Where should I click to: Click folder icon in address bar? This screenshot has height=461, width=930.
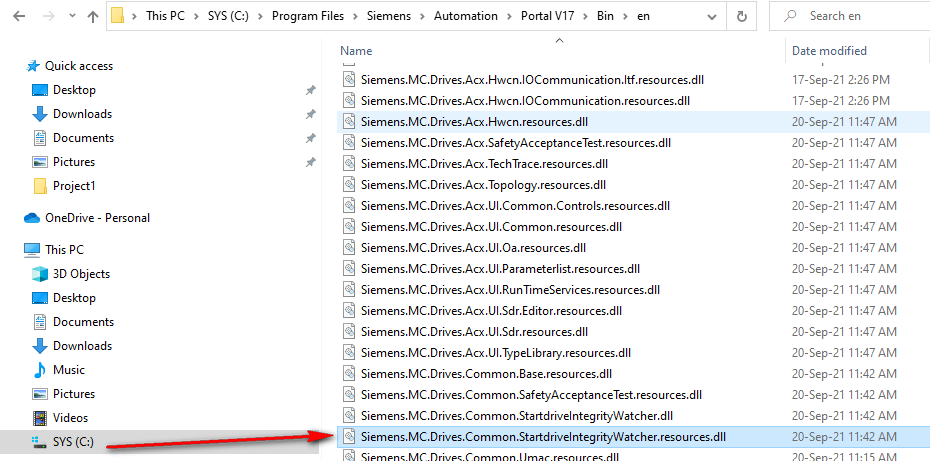coord(117,17)
